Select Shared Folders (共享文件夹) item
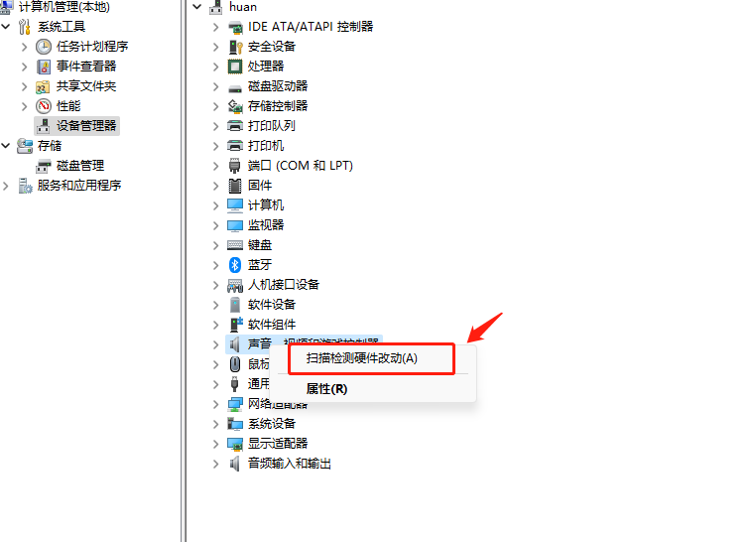Screen dimensions: 756x542 pos(86,86)
